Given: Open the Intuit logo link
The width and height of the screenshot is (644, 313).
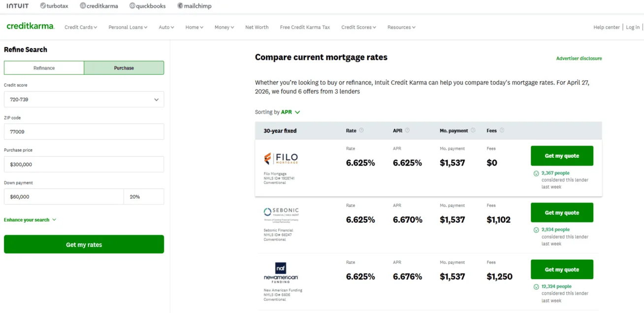Looking at the screenshot, I should click(18, 6).
